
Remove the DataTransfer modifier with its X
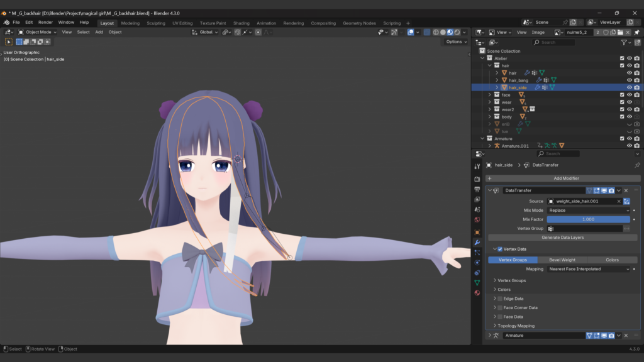coord(626,190)
